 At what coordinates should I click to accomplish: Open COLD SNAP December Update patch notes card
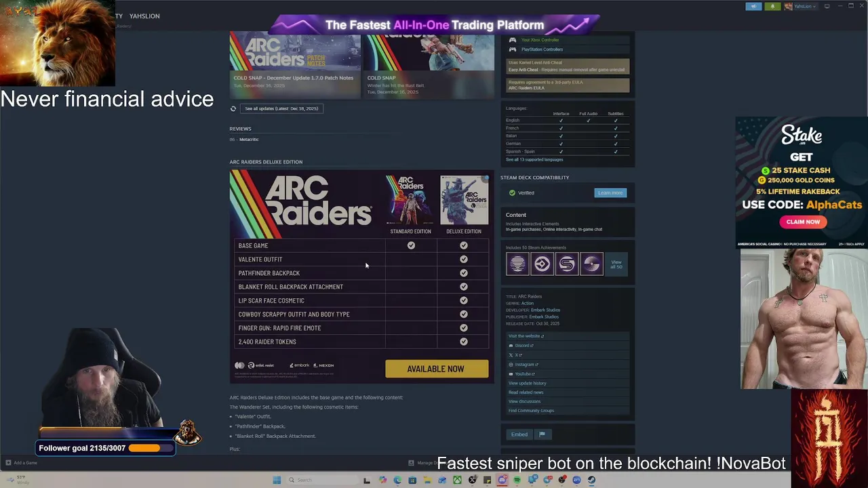pos(295,66)
